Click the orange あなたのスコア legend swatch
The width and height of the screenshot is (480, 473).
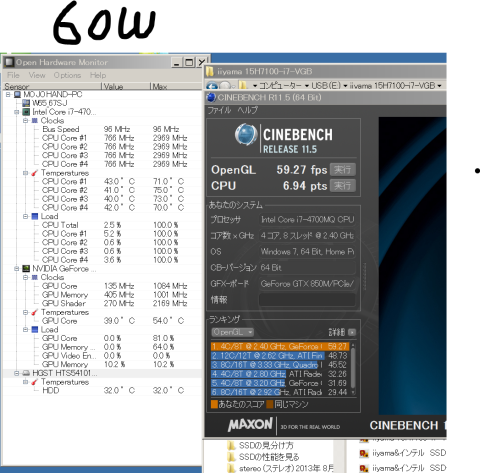pyautogui.click(x=214, y=405)
